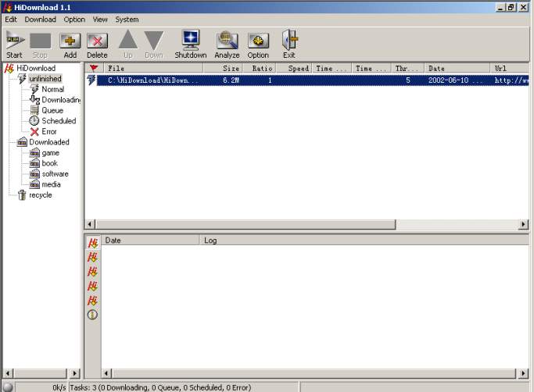Sort by the Date column in task list

[457, 69]
